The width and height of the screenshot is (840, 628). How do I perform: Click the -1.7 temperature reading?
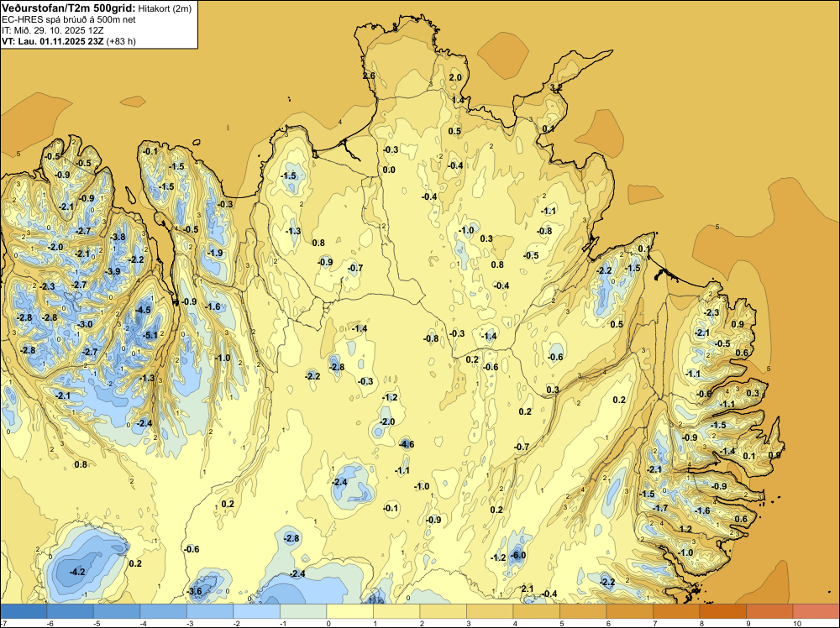point(660,508)
